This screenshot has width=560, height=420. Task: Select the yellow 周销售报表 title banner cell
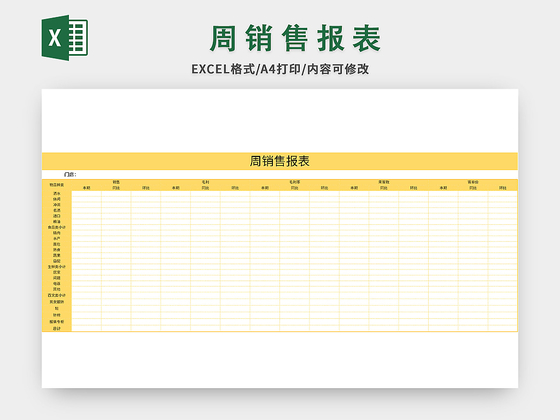pyautogui.click(x=280, y=161)
